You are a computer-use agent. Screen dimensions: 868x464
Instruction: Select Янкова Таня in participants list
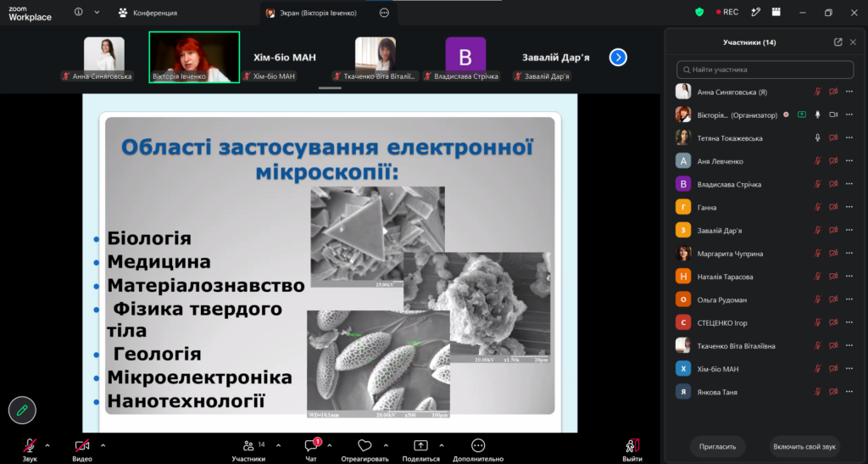765,391
